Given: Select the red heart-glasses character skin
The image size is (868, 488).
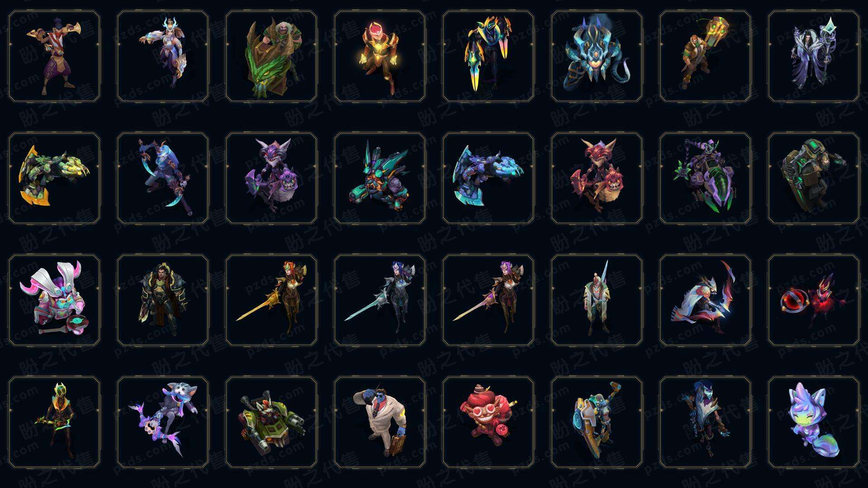Looking at the screenshot, I should click(x=488, y=422).
